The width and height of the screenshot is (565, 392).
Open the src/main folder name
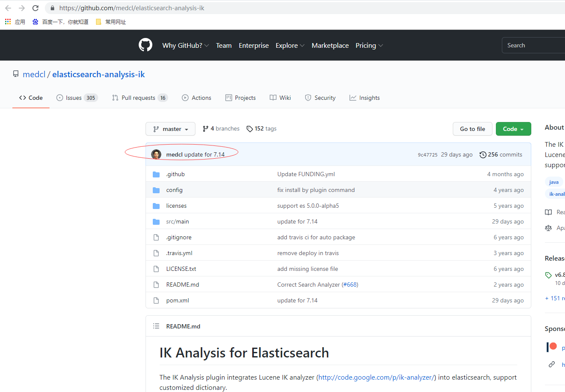[178, 221]
